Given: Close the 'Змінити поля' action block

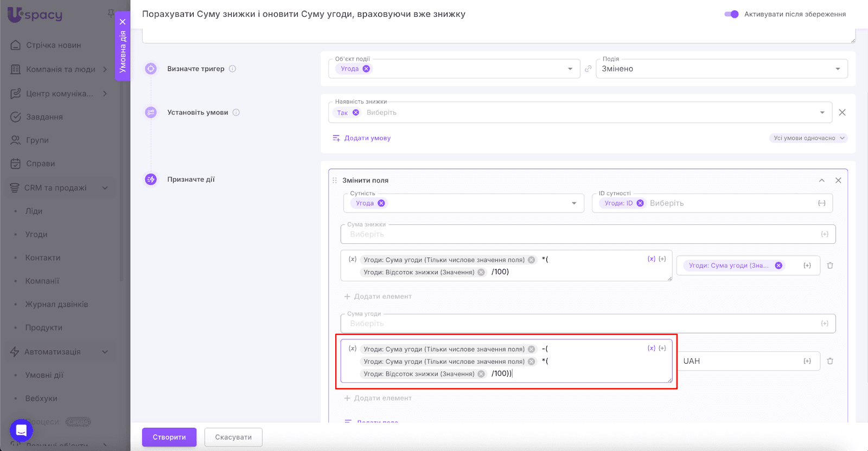Looking at the screenshot, I should point(838,181).
